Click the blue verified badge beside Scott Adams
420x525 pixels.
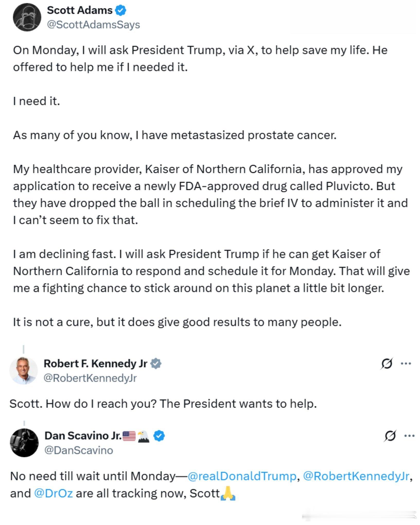point(120,10)
